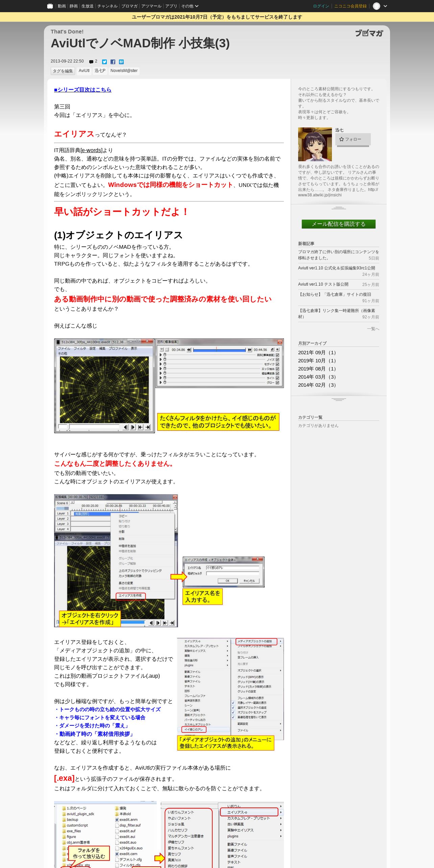Click the user avatar icon in header
Screen dimensions: 434x868
click(377, 6)
